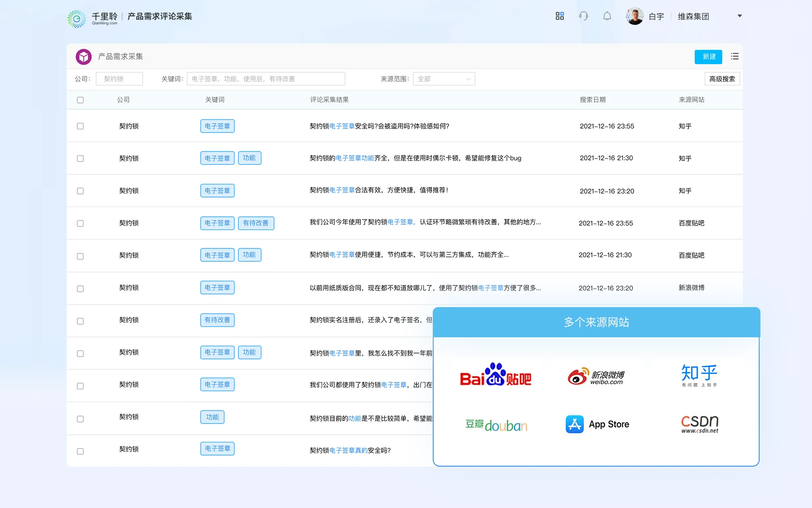Click the Zhihu logo
This screenshot has width=812, height=508.
coord(699,375)
